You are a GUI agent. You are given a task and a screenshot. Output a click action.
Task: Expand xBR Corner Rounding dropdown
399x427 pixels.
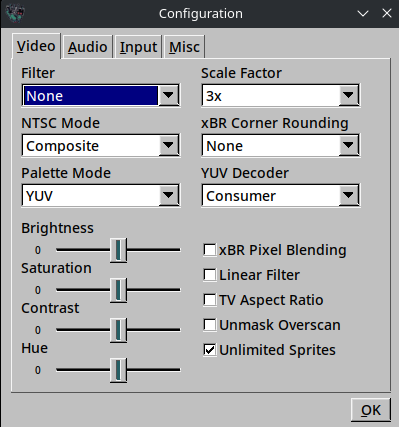click(348, 145)
